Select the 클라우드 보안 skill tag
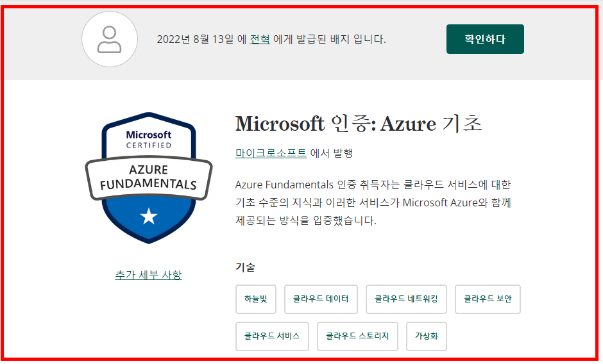This screenshot has width=603, height=364. (488, 299)
